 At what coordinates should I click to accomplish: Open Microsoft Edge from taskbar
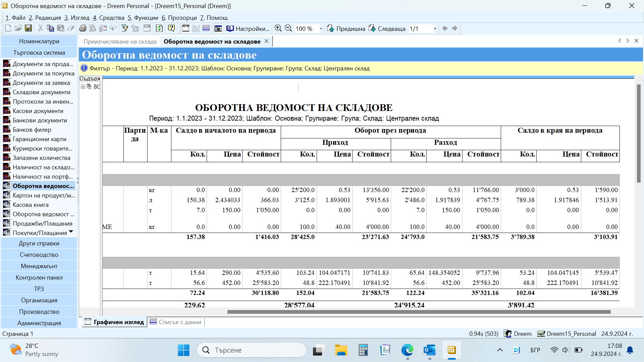click(x=407, y=350)
